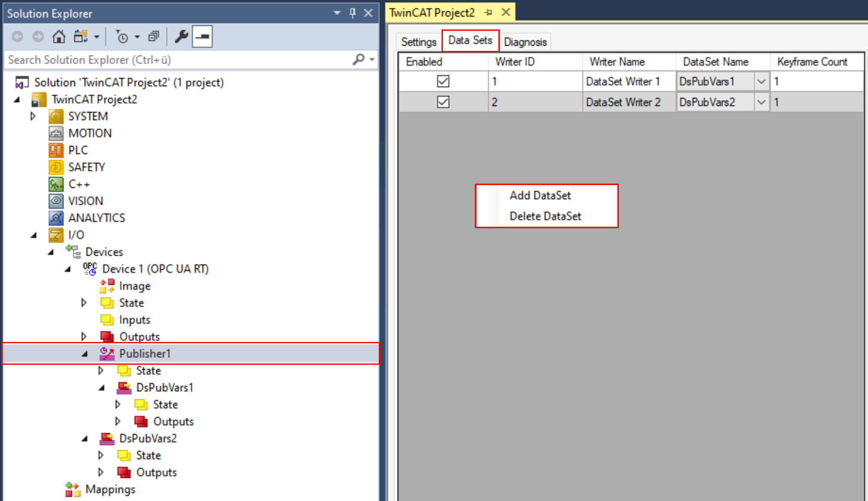Open the DsPubVars1 DataSet Name dropdown

tap(761, 81)
